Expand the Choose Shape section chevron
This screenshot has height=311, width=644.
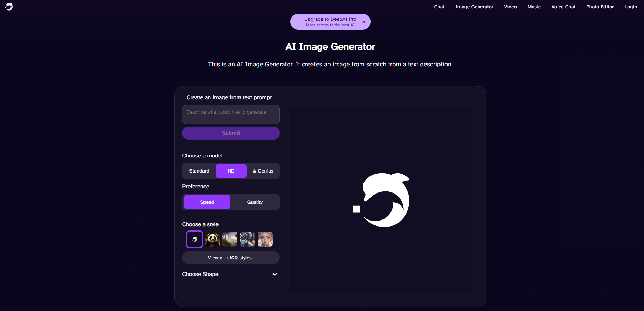click(275, 274)
